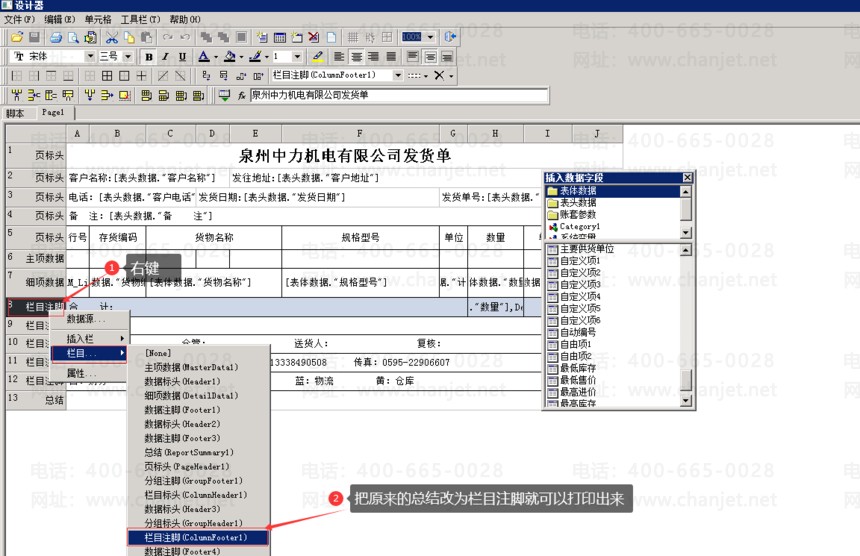Open the 栏目注脚(ColumnFooter1) band dropdown
Viewport: 860px width, 556px height.
pos(398,76)
